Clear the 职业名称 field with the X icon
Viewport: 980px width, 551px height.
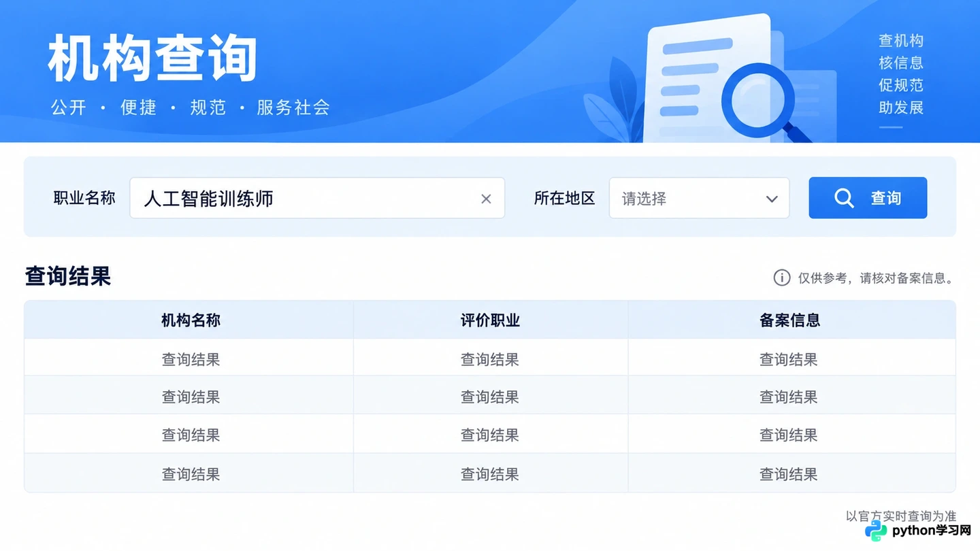point(486,199)
